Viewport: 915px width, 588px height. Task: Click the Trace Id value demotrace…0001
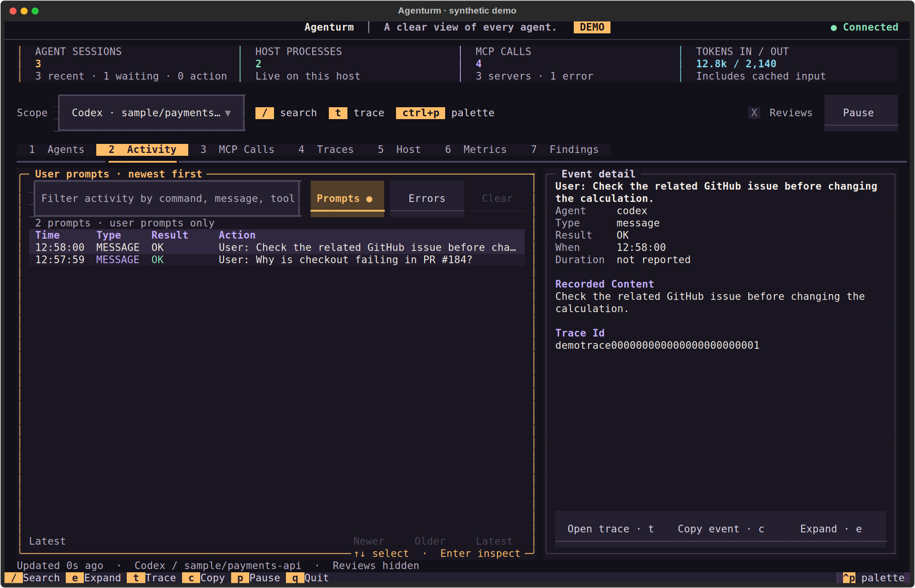(657, 345)
